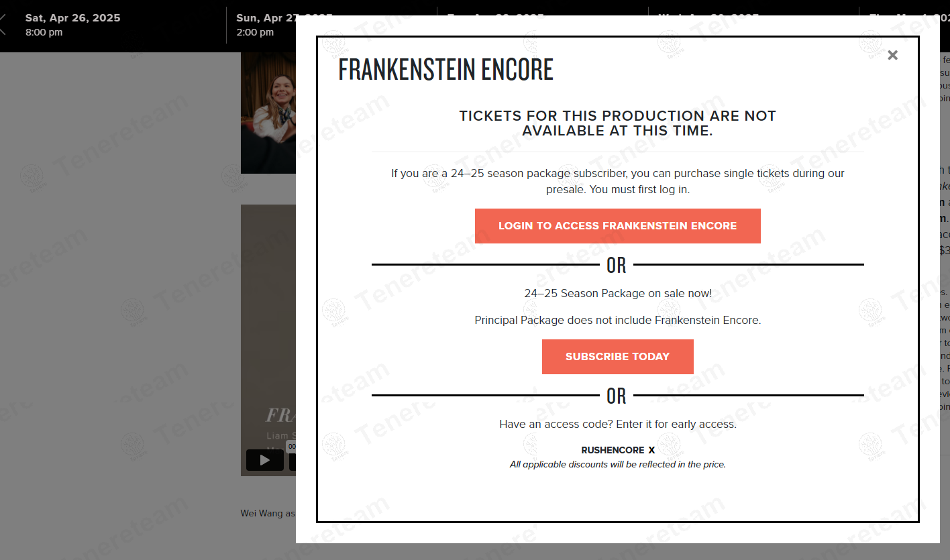Click the Have an access code prompt

coord(617,425)
